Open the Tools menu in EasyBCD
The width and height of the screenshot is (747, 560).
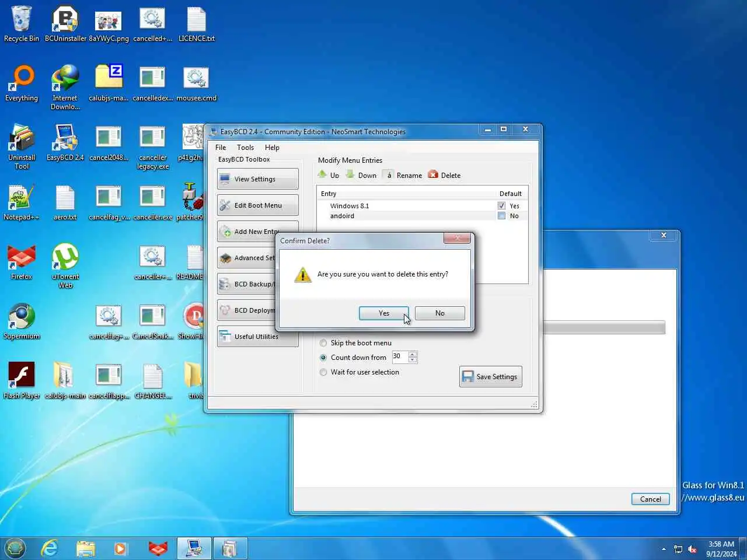tap(245, 148)
